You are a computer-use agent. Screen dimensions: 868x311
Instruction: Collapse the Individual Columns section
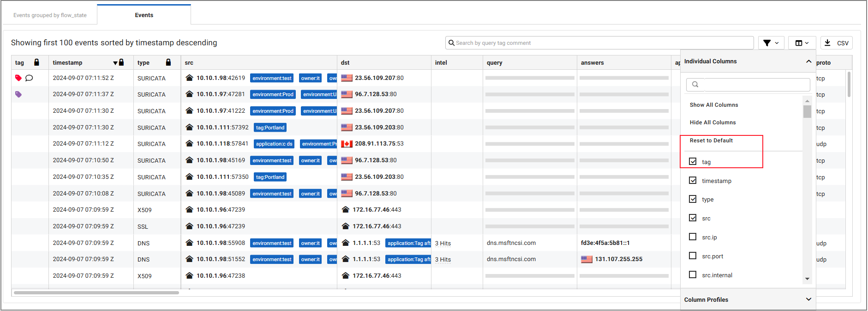(808, 61)
